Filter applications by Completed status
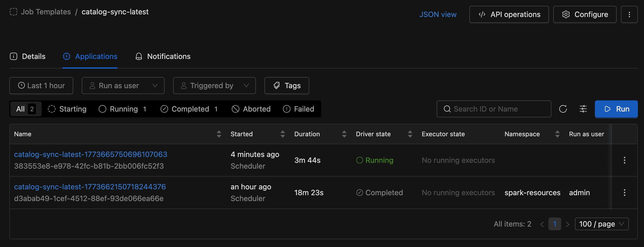 (189, 109)
